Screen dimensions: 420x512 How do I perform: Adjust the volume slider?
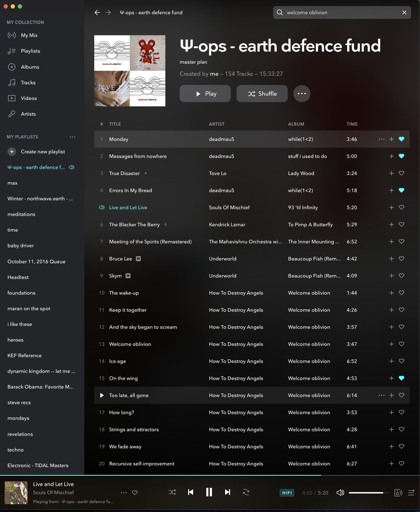click(369, 493)
